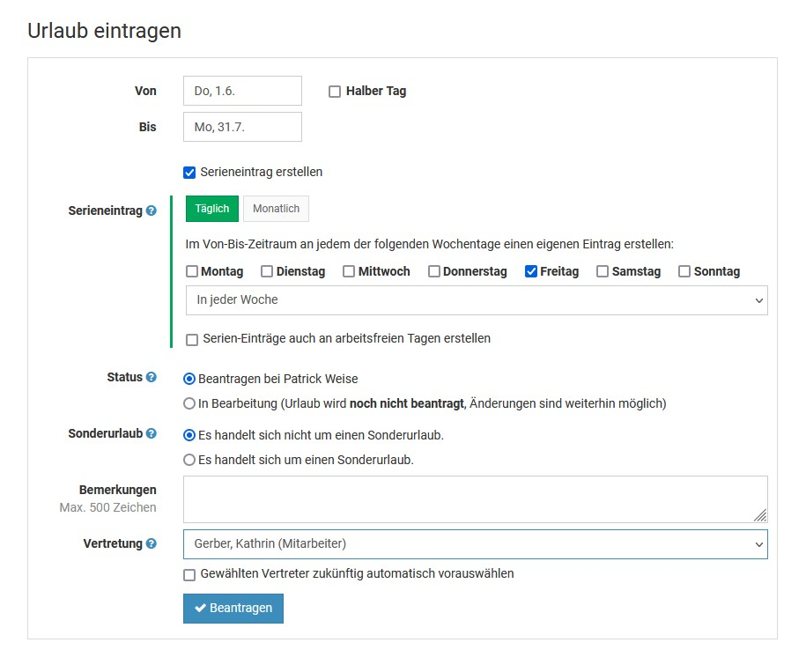Image resolution: width=806 pixels, height=672 pixels.
Task: Click into the Bemerkungen text area
Action: point(474,499)
